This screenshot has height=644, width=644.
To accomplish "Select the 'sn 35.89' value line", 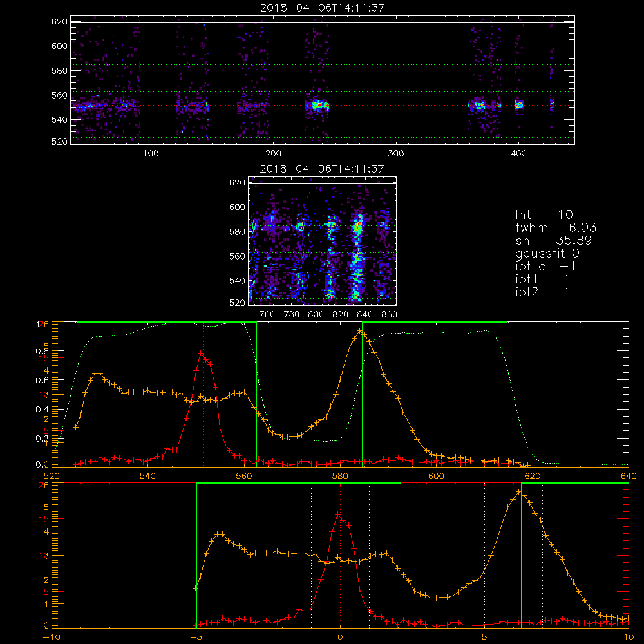I will 553,240.
